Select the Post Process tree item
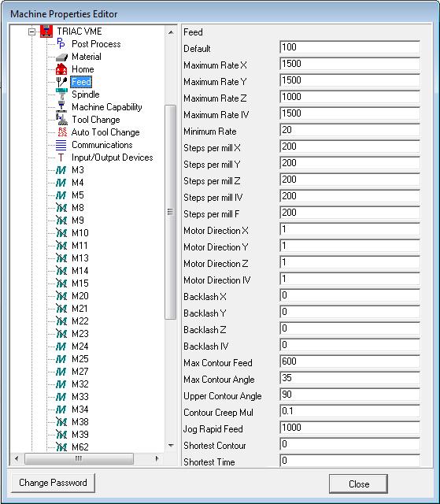Image resolution: width=440 pixels, height=504 pixels. [96, 44]
